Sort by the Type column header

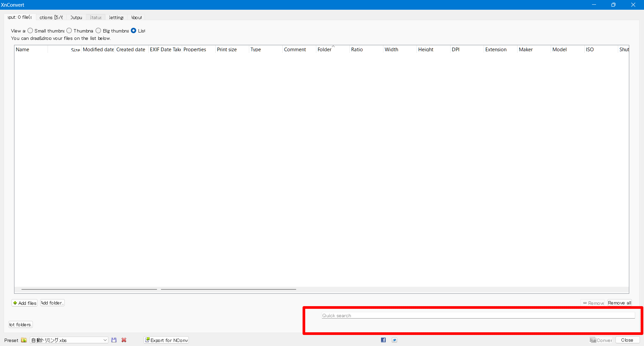point(266,50)
